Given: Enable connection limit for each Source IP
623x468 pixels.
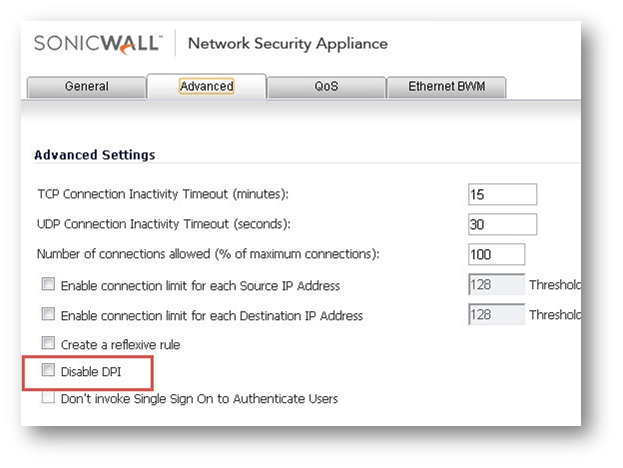Looking at the screenshot, I should pyautogui.click(x=47, y=285).
